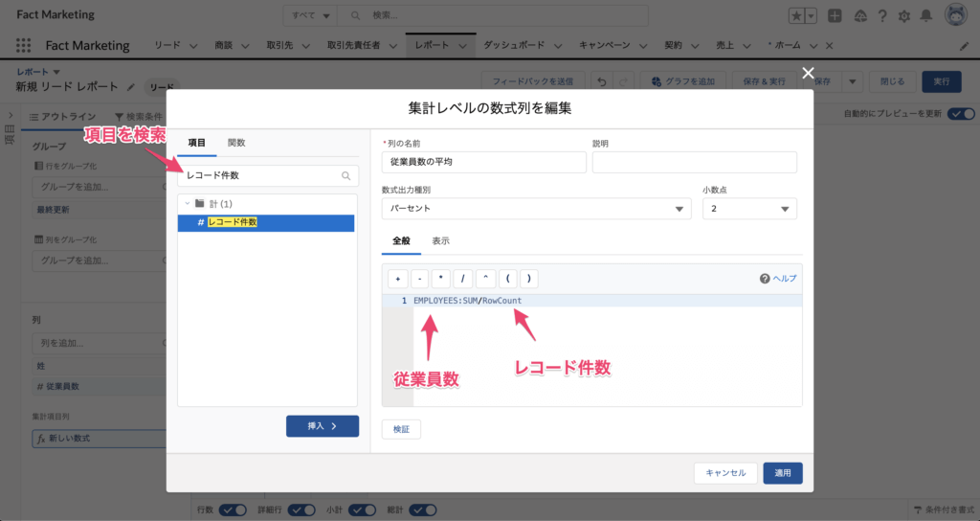Click the global 検索 search box
Screen dimensions: 980x521
click(493, 15)
